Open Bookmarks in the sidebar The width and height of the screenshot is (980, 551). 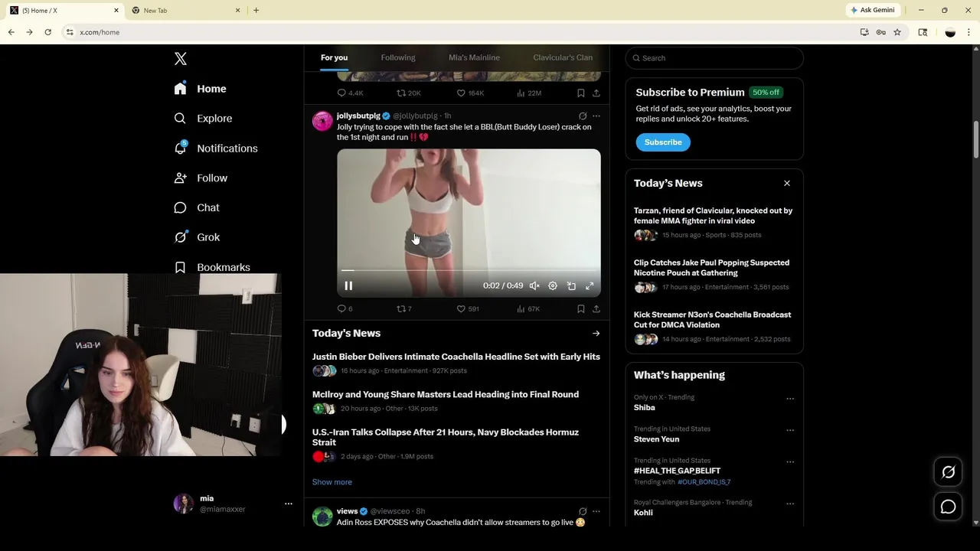pyautogui.click(x=212, y=267)
